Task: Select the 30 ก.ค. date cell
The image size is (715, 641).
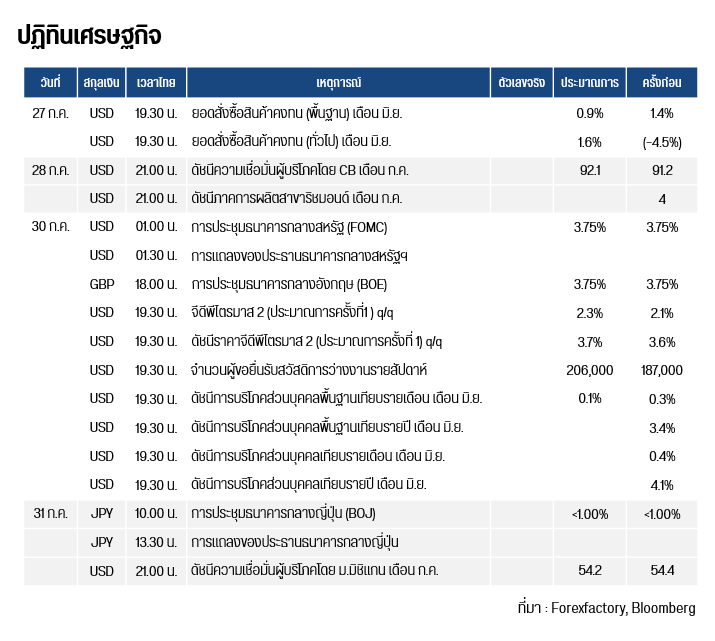Action: pos(50,227)
